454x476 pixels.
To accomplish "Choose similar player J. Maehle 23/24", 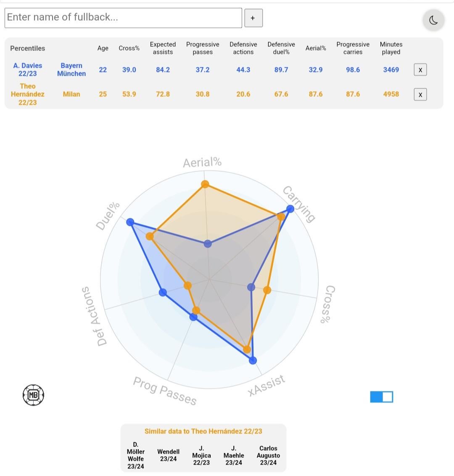I will (x=234, y=455).
